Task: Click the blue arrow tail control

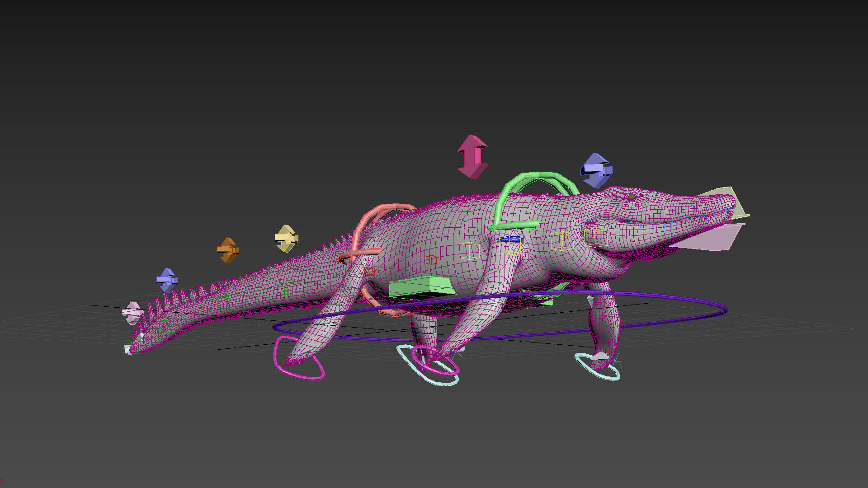Action: point(167,280)
